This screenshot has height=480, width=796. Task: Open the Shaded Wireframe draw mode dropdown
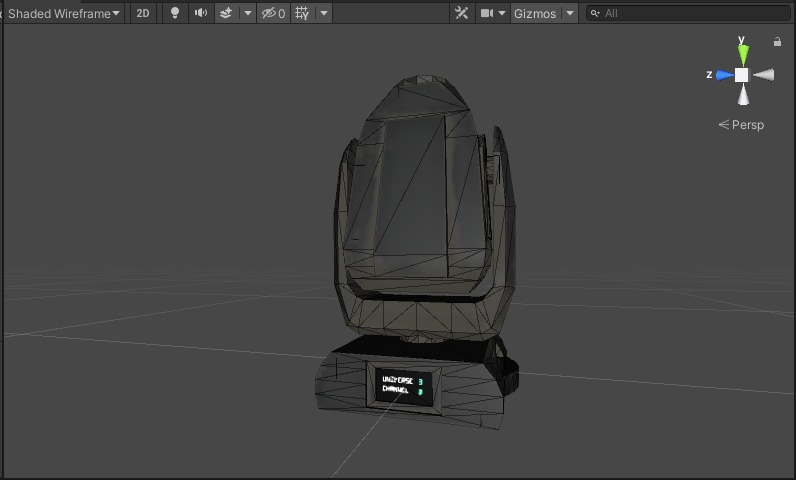point(63,14)
